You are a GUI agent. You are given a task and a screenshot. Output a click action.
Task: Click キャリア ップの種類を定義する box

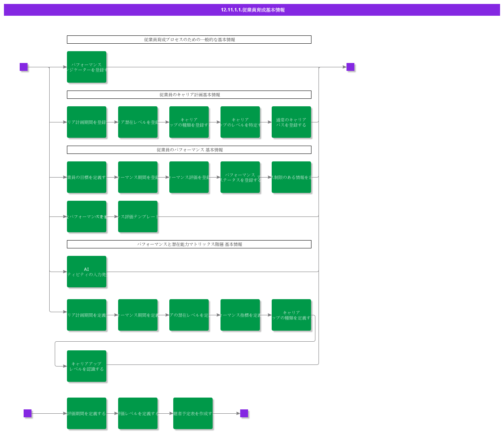coord(291,315)
